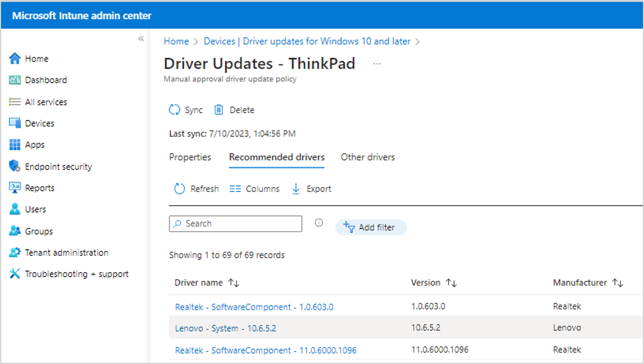644x364 pixels.
Task: Click the Driver name column header
Action: [x=198, y=283]
